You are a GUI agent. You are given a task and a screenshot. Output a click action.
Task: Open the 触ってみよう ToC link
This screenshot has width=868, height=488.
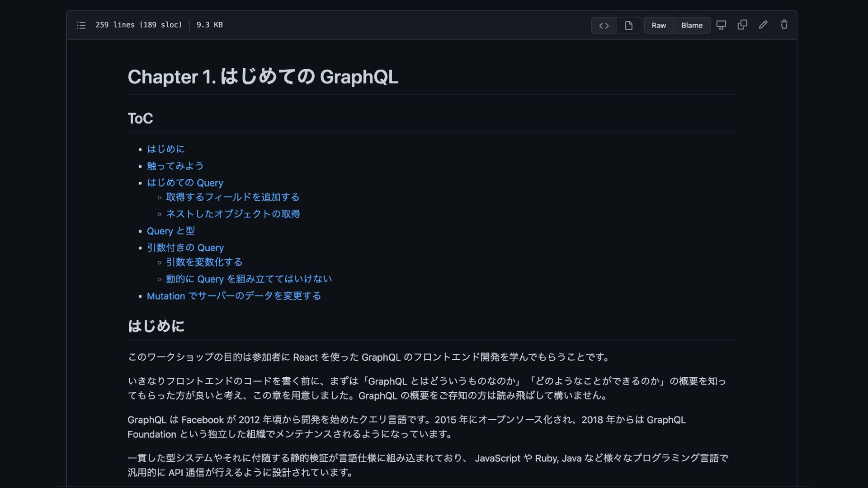pyautogui.click(x=175, y=166)
